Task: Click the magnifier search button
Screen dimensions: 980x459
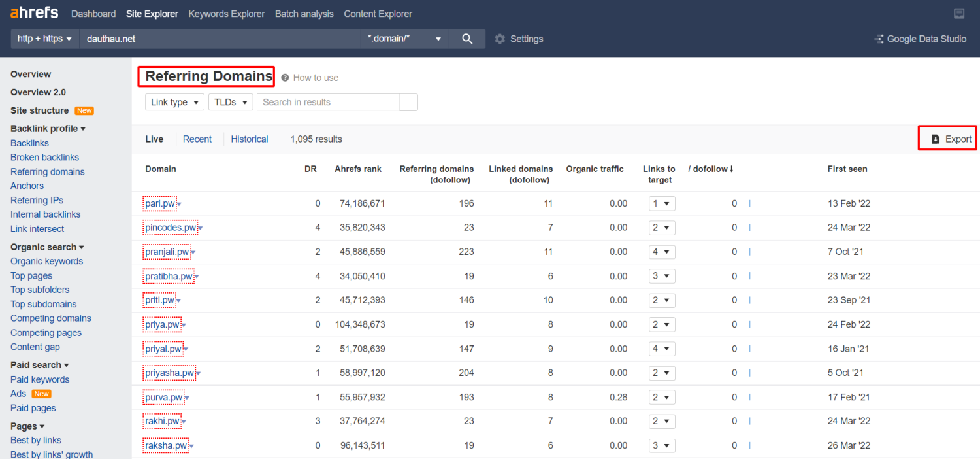Action: coord(467,39)
